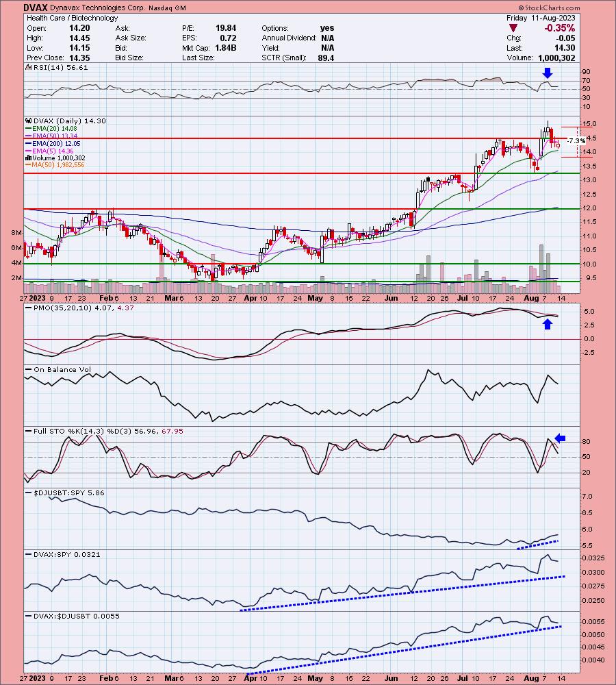Click the EMA(20) 14.08 legend entry

pos(51,129)
